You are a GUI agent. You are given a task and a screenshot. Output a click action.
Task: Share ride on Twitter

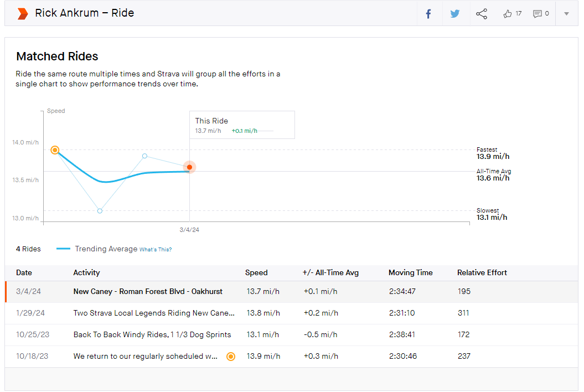pyautogui.click(x=455, y=14)
